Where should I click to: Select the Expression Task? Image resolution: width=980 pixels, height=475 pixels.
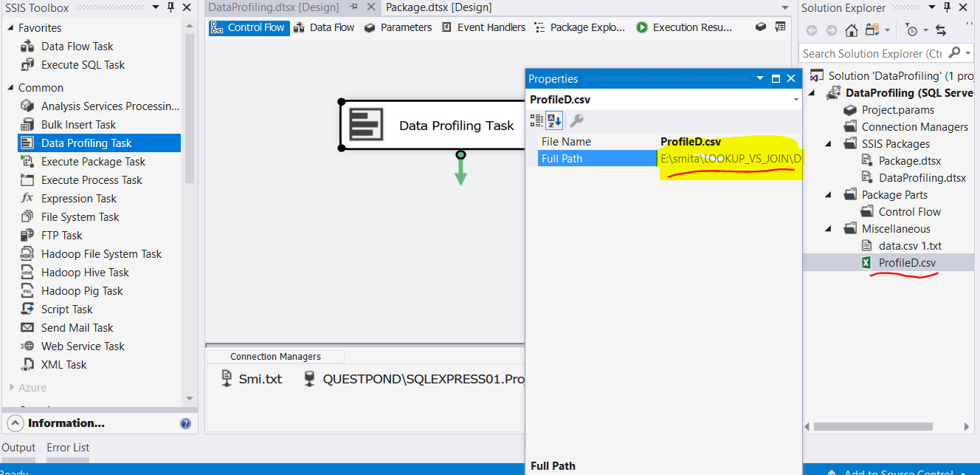click(79, 199)
